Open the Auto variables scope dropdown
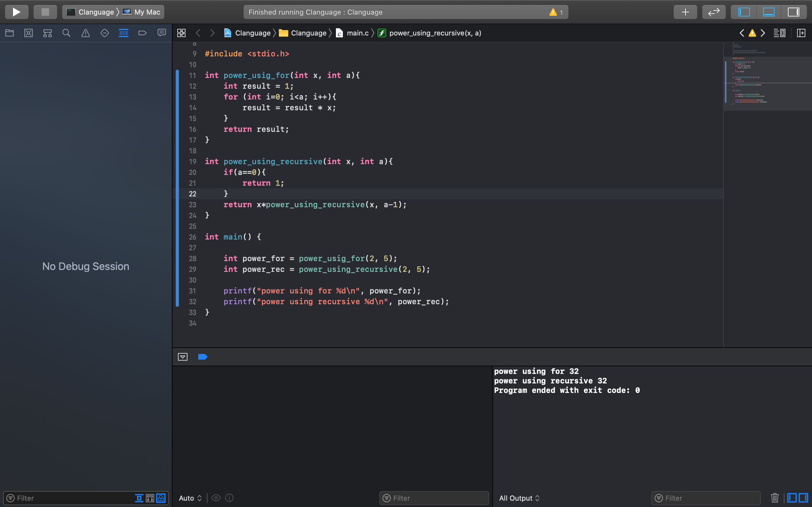This screenshot has height=507, width=812. 190,498
